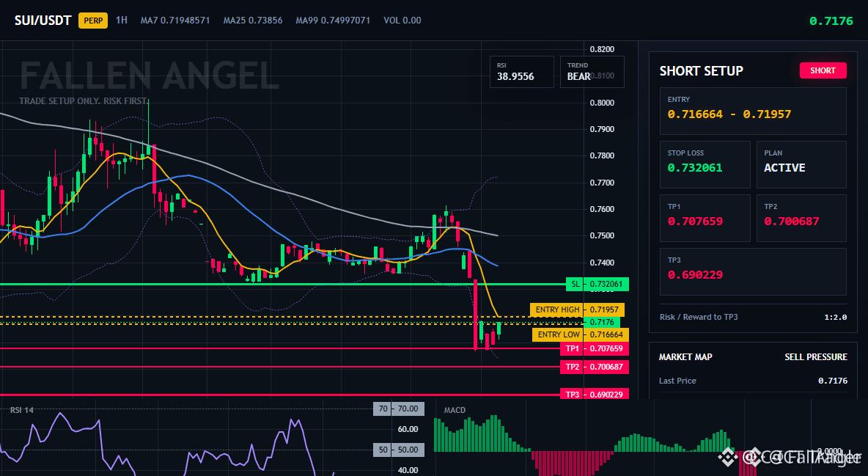Click the red TP1 0.707659 chart label
The height and width of the screenshot is (476, 868).
pyautogui.click(x=595, y=348)
